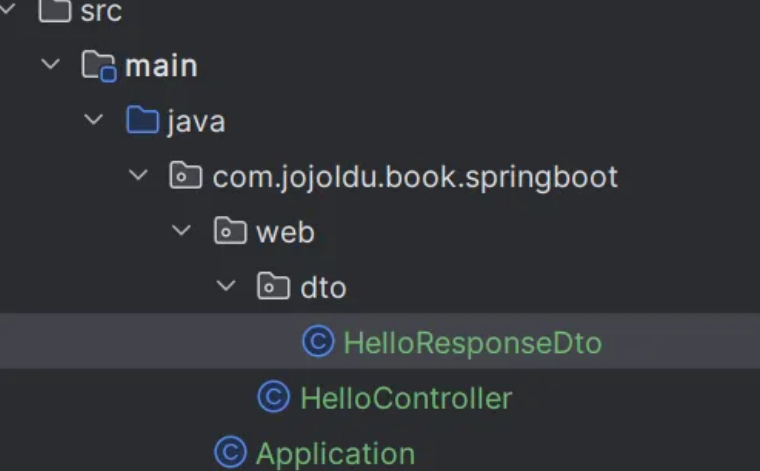The image size is (760, 471).
Task: Click the Application class icon
Action: (230, 452)
